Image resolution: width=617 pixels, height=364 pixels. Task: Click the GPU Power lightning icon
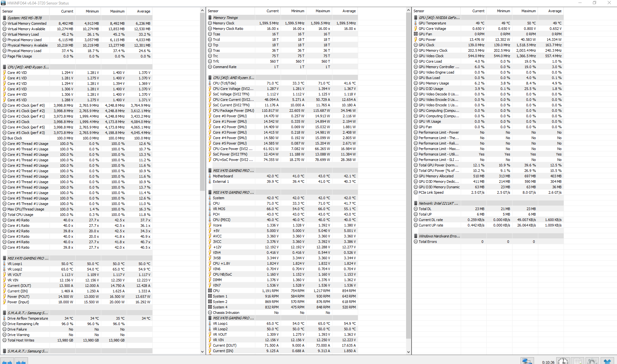416,40
